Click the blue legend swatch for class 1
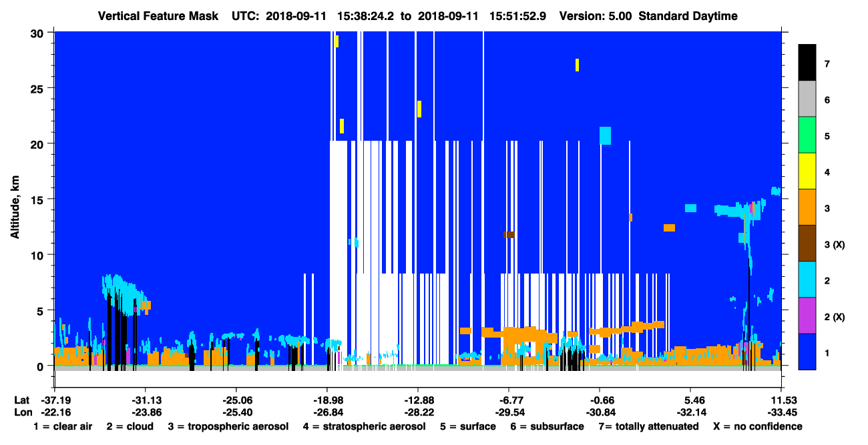The width and height of the screenshot is (868, 445). tap(807, 352)
